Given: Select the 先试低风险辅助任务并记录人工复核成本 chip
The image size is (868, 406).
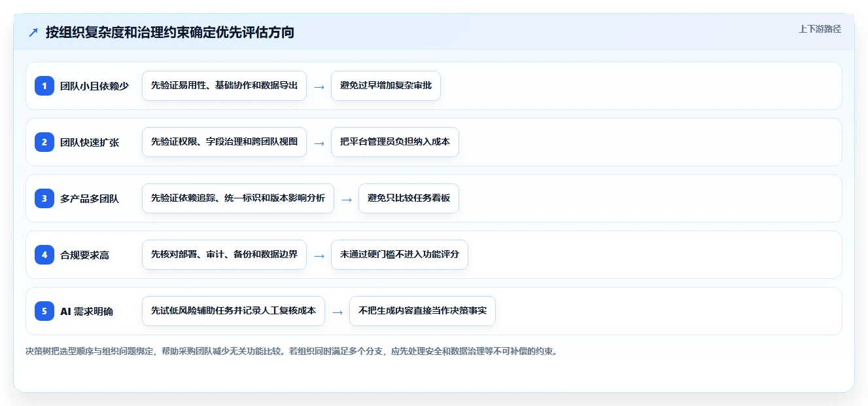Looking at the screenshot, I should (234, 311).
